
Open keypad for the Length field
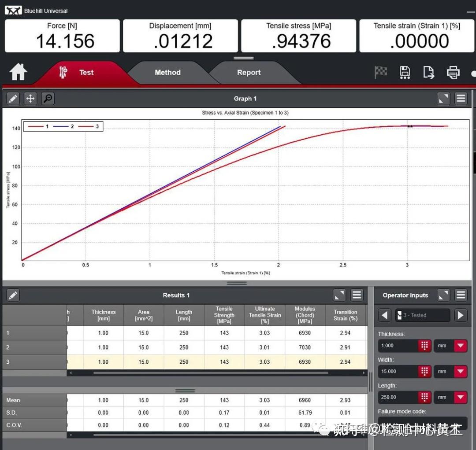[x=424, y=397]
